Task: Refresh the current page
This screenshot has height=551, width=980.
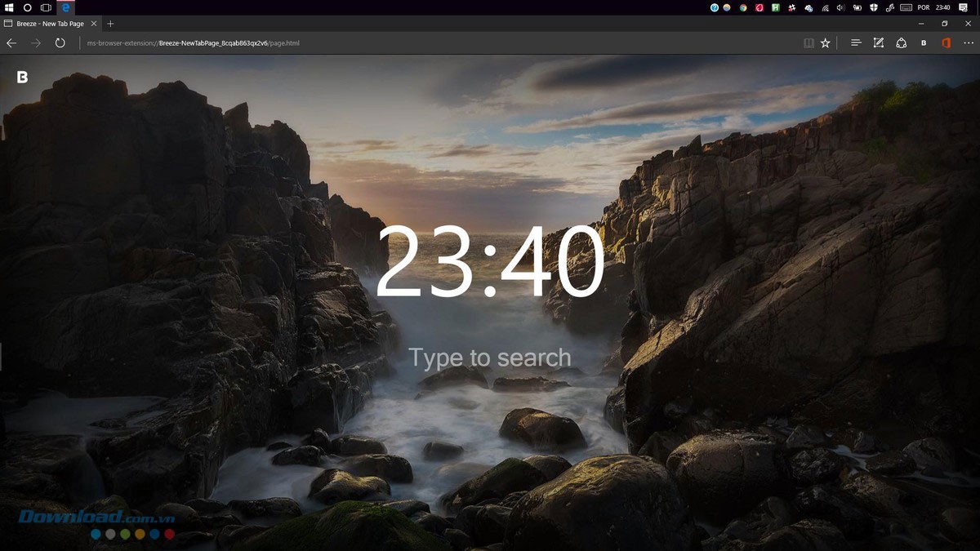Action: (60, 42)
